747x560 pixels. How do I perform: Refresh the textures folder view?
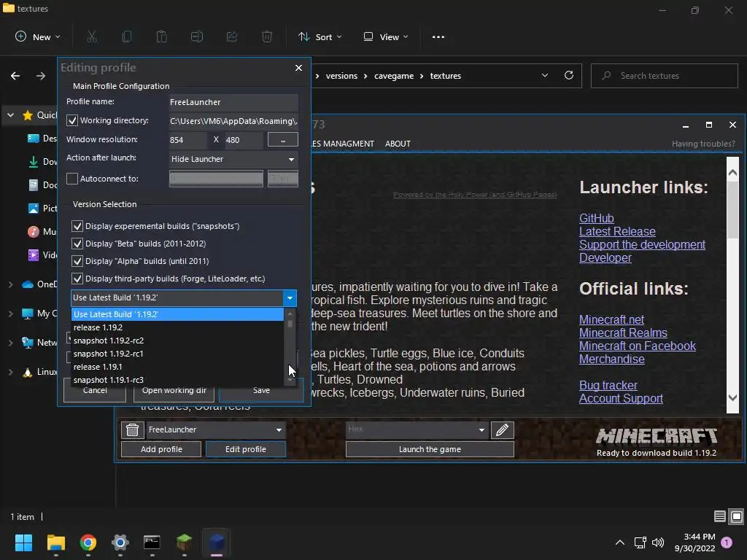tap(569, 75)
